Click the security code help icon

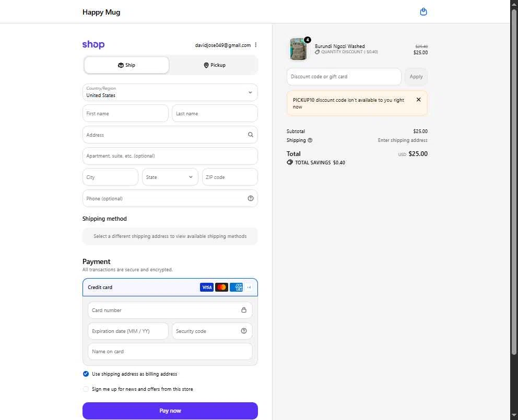[x=244, y=331]
